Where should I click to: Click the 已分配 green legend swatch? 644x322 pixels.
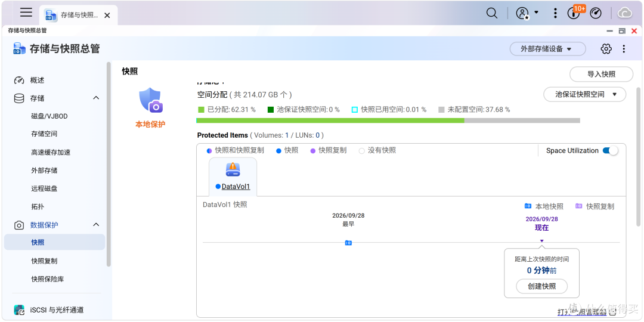tap(202, 110)
